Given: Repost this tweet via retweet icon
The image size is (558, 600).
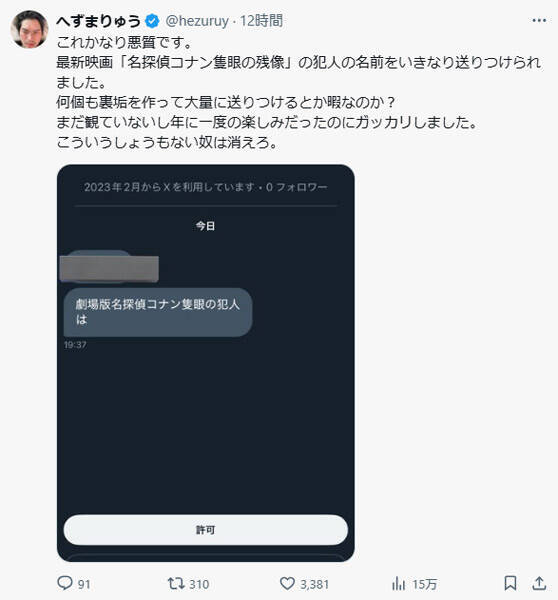Looking at the screenshot, I should [x=176, y=584].
